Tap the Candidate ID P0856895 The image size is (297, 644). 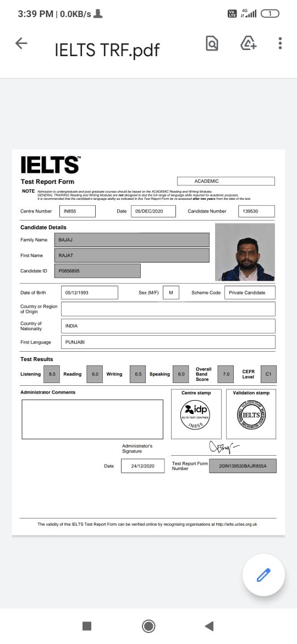pyautogui.click(x=97, y=271)
